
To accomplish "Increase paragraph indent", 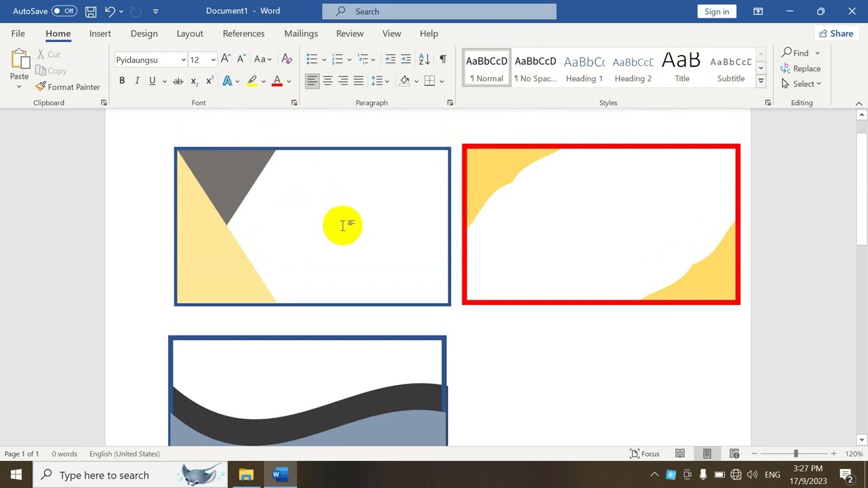I will pyautogui.click(x=406, y=60).
